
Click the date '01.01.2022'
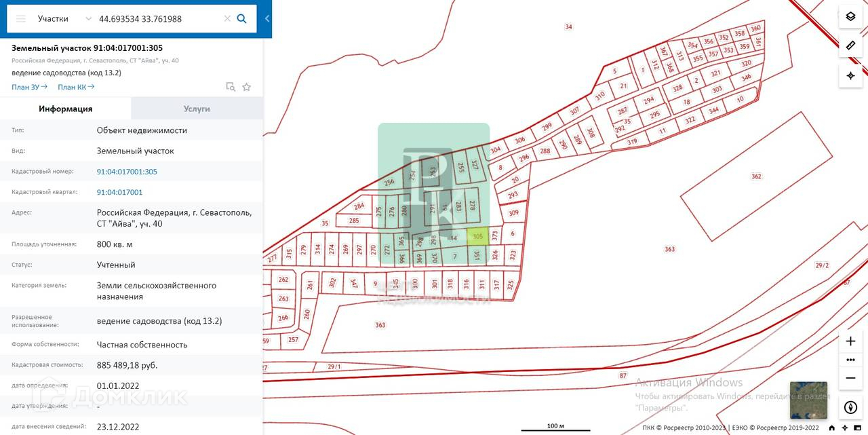(118, 385)
